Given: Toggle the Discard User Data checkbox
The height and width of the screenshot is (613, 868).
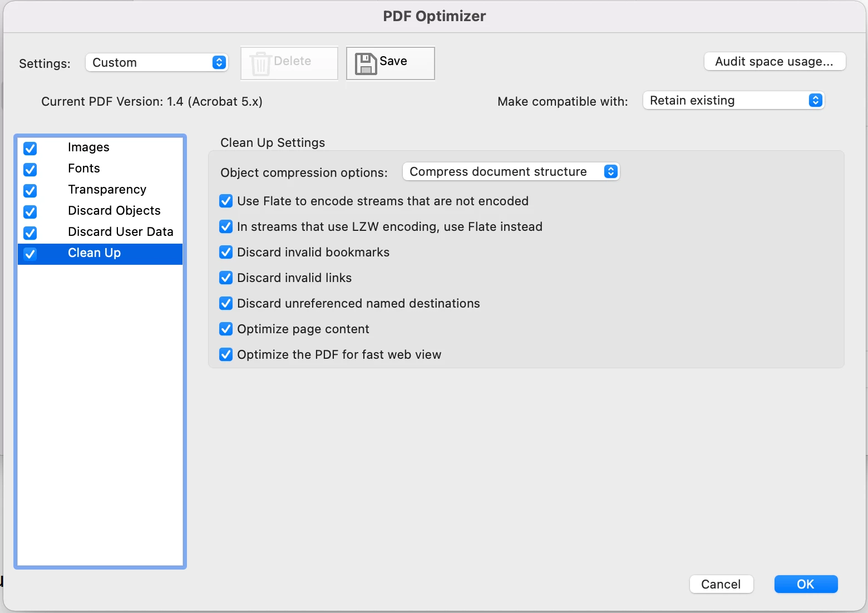Looking at the screenshot, I should point(30,233).
